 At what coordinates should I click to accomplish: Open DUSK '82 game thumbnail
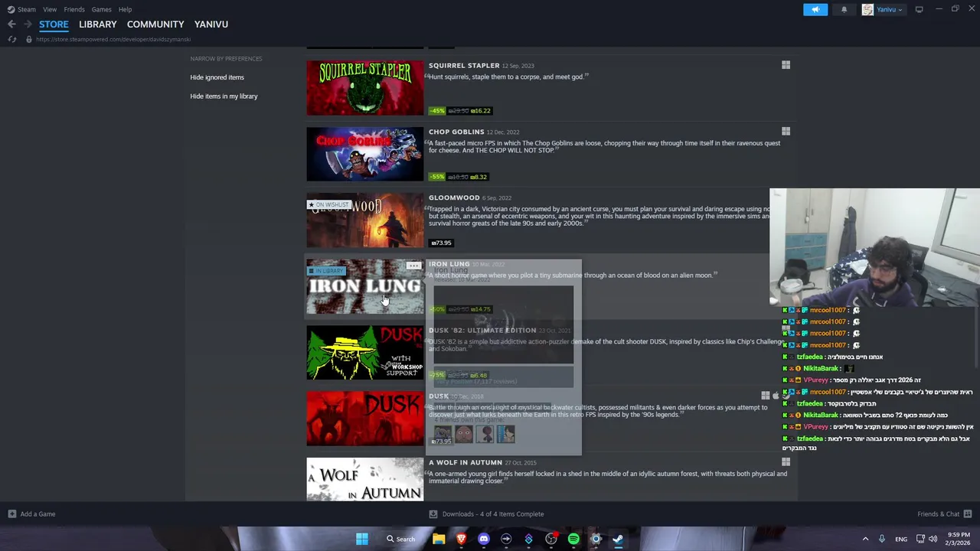pyautogui.click(x=365, y=353)
